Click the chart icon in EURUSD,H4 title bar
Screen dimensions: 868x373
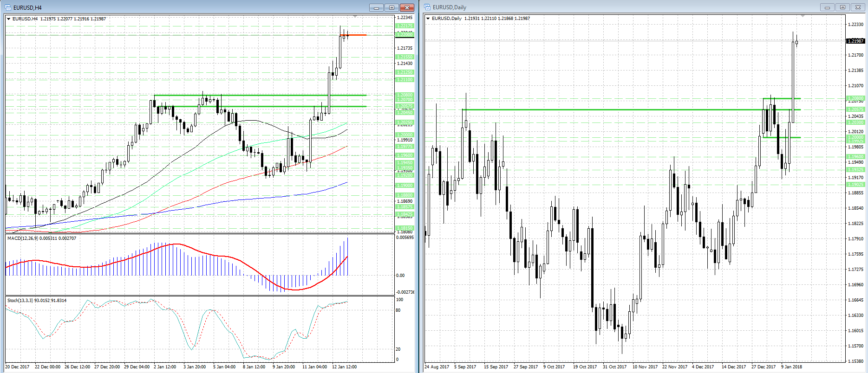click(x=8, y=7)
